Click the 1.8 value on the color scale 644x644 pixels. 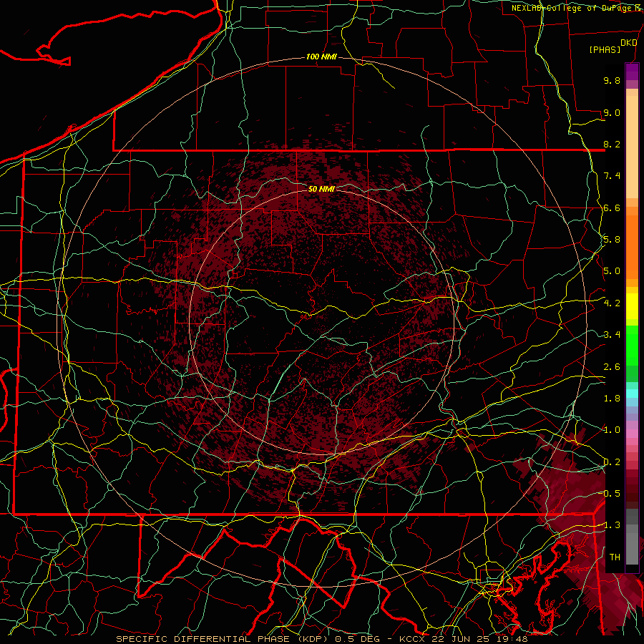[612, 399]
